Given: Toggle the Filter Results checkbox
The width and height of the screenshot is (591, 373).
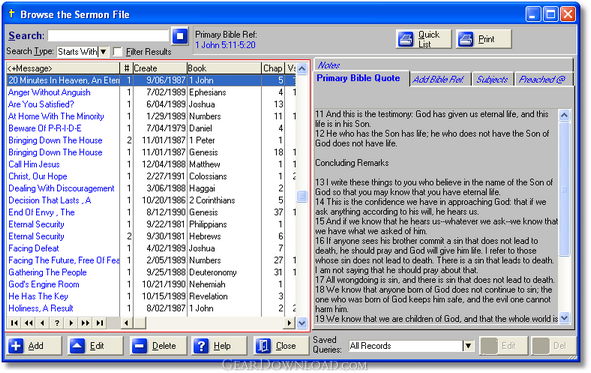Looking at the screenshot, I should pos(118,51).
